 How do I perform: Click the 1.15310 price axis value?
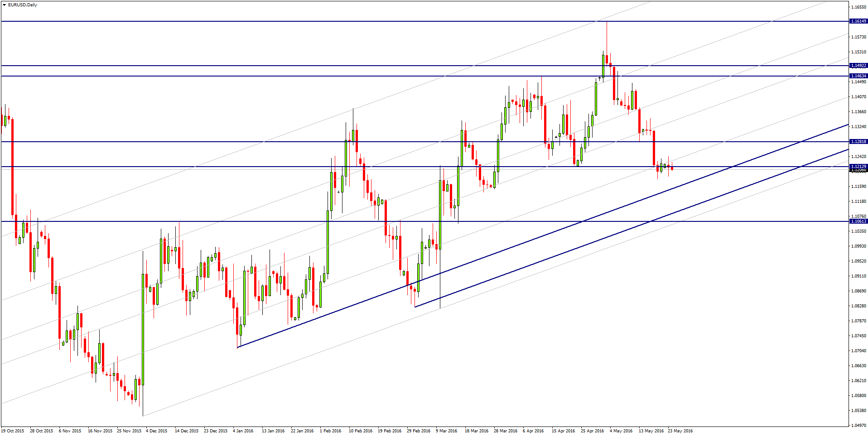[x=859, y=52]
